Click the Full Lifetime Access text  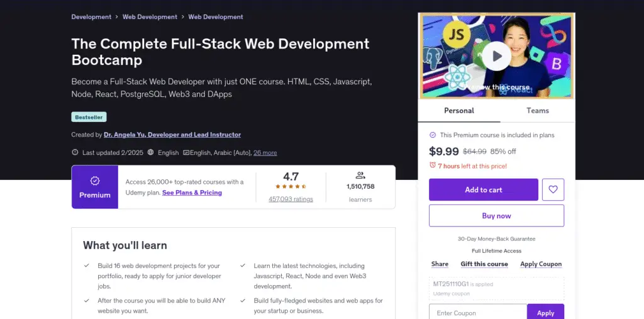497,251
